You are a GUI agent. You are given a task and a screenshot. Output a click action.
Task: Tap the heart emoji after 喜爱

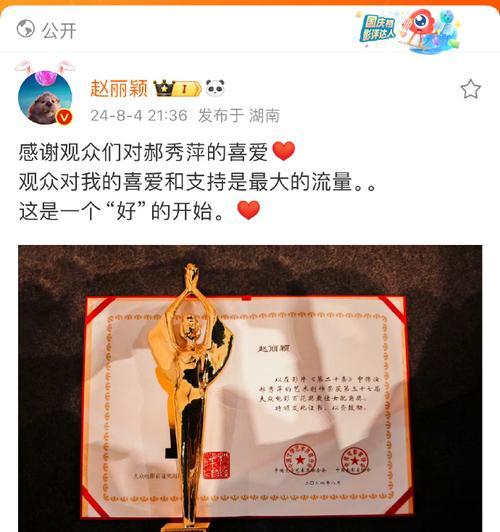(x=284, y=151)
